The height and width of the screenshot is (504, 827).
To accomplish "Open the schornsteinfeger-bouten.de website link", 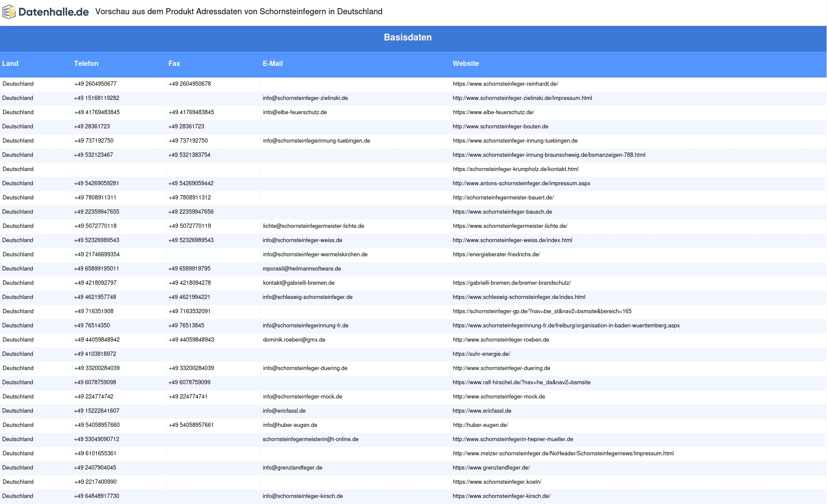I will (501, 127).
